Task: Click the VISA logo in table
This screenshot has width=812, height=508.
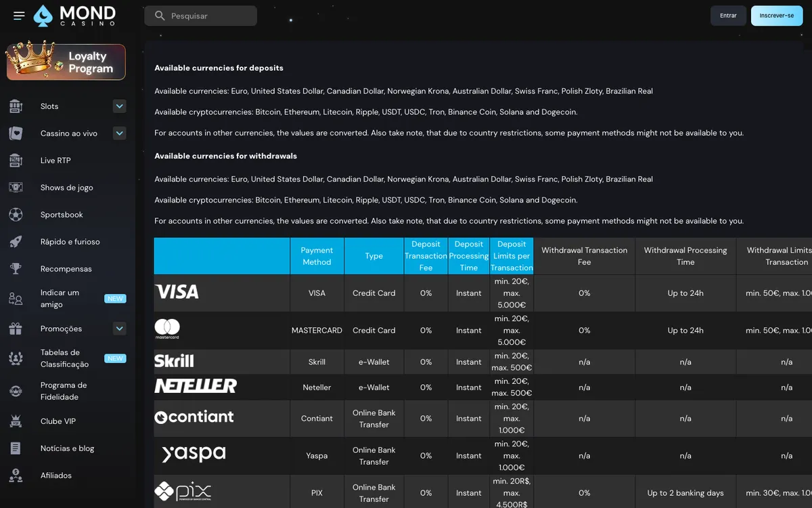Action: coord(177,292)
